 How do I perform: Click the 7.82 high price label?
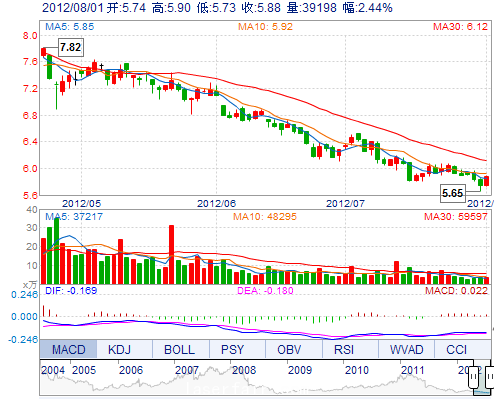click(71, 47)
